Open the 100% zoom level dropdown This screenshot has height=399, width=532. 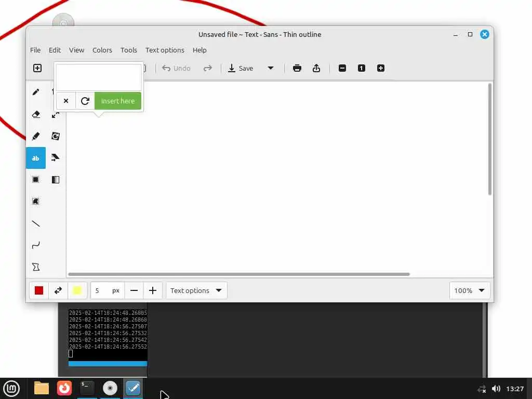470,290
